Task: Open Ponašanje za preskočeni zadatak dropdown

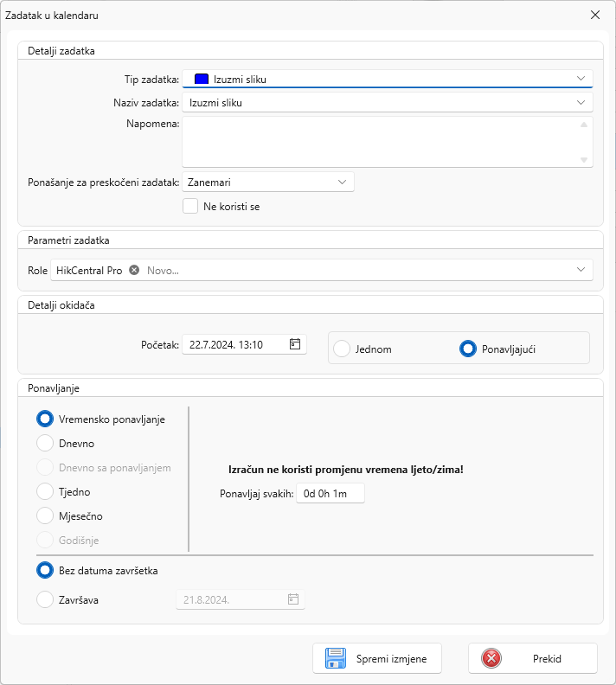Action: point(342,182)
